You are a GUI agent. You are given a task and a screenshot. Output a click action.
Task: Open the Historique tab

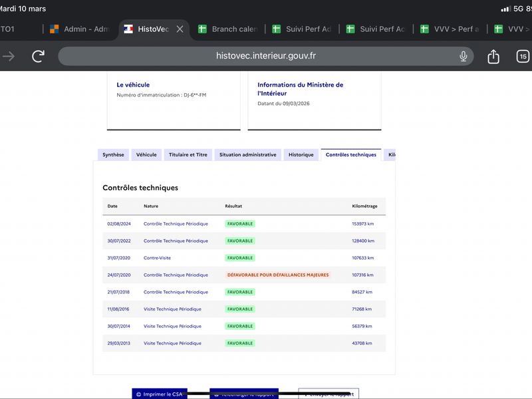tap(301, 155)
